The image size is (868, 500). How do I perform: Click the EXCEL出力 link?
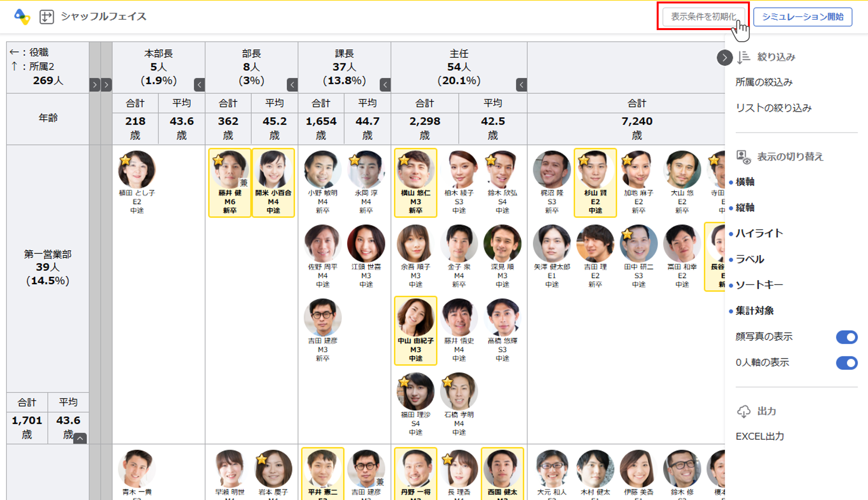pyautogui.click(x=760, y=436)
